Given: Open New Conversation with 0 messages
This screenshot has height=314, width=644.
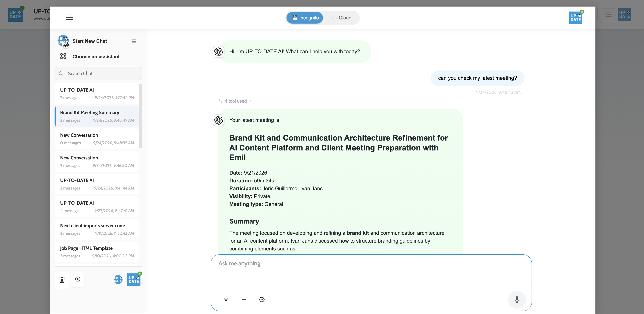Looking at the screenshot, I should click(x=97, y=139).
